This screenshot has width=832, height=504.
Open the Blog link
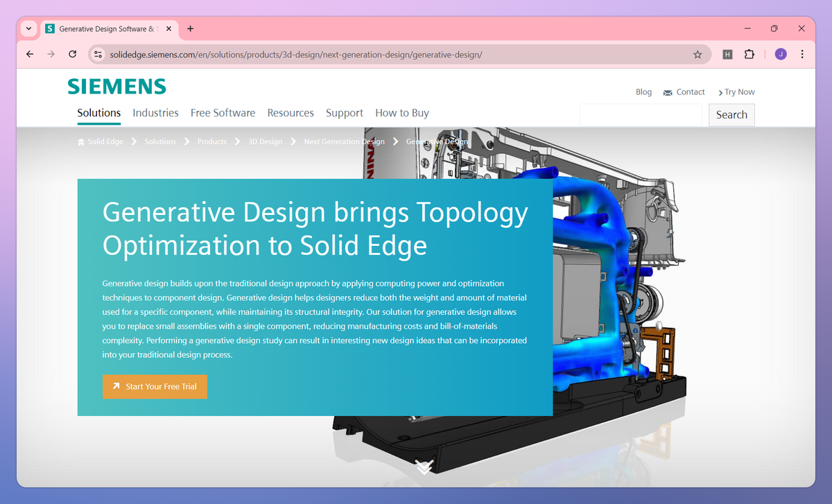(643, 92)
